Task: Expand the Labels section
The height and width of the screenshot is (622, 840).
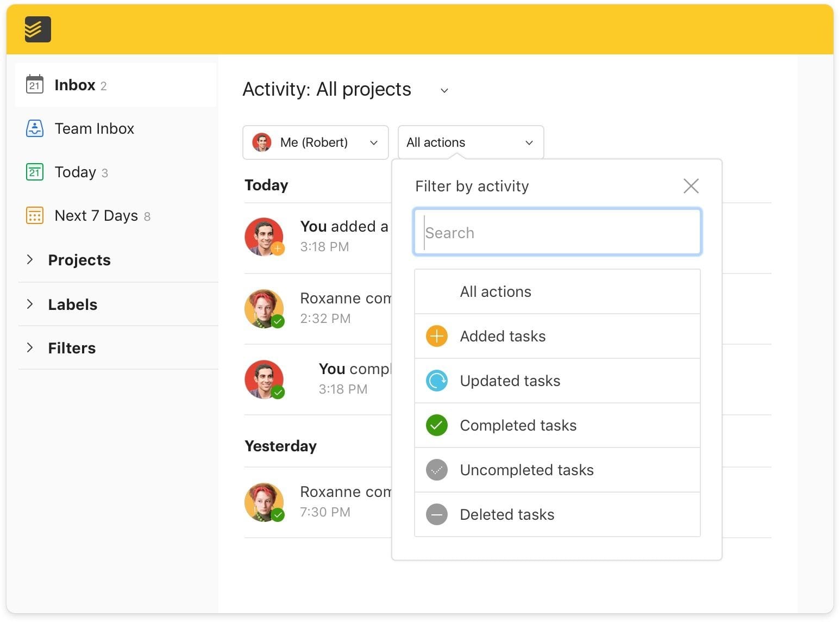Action: point(72,304)
